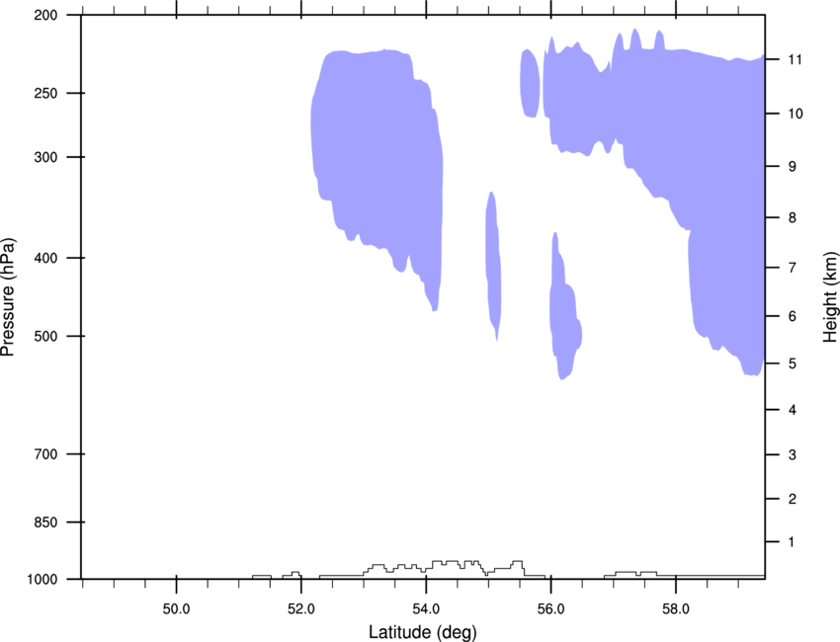Viewport: 840px width, 642px height.
Task: Select the 300 pressure tick label
Action: [45, 157]
